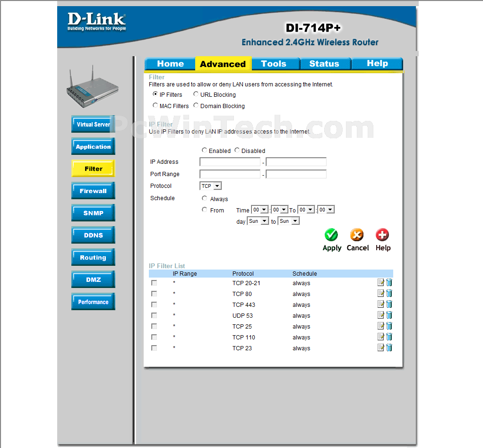Check the box for TCP 443 row
Viewport: 483px width, 448px height.
154,304
